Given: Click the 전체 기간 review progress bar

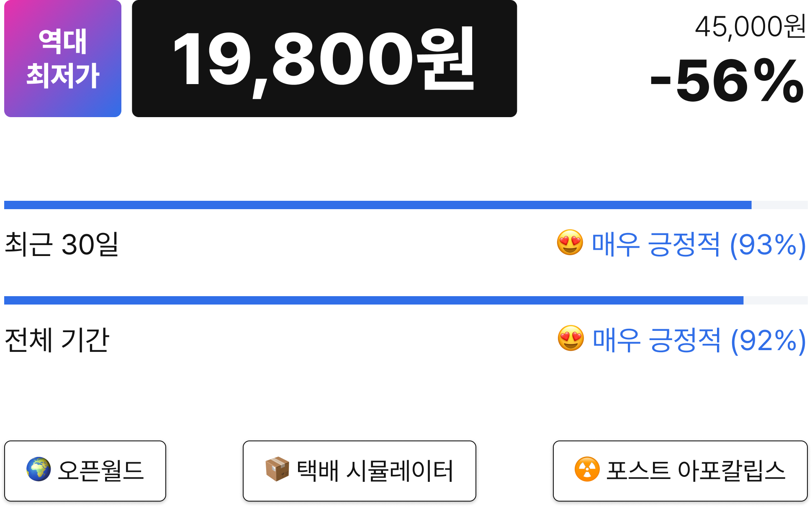Looking at the screenshot, I should [x=406, y=300].
